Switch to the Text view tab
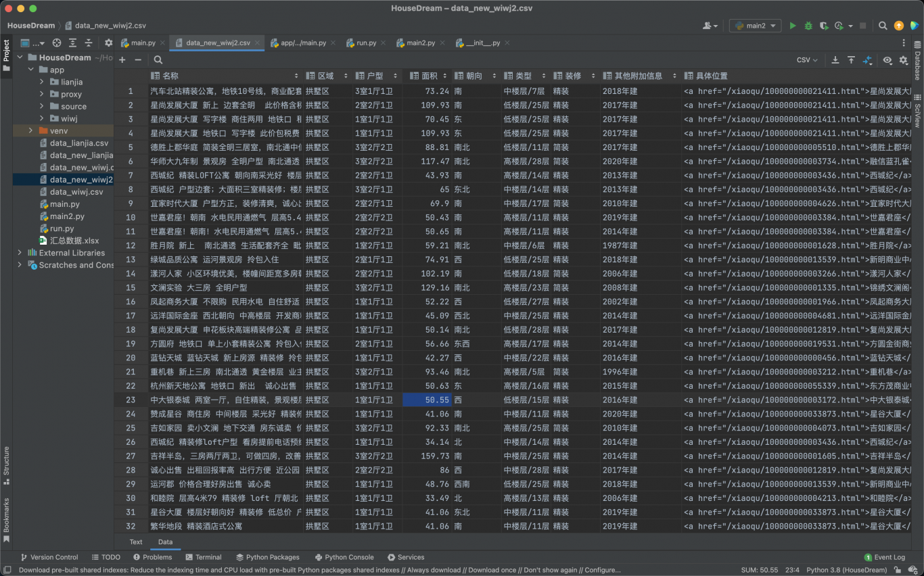Image resolution: width=924 pixels, height=576 pixels. tap(136, 542)
